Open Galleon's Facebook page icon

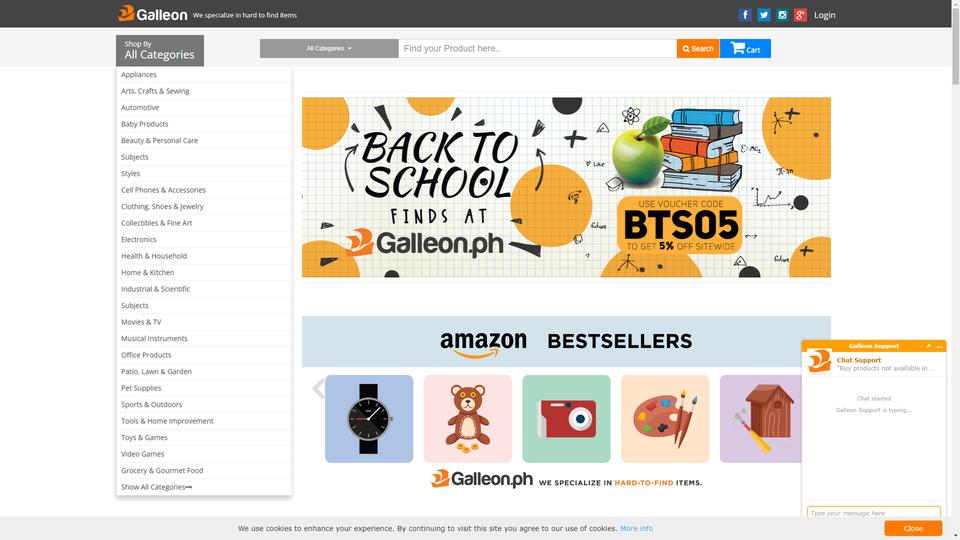pos(744,15)
